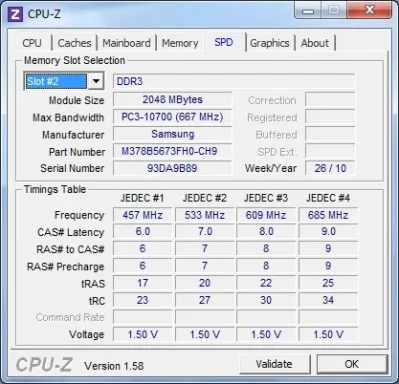Select the 2048 MBytes module size value
This screenshot has height=384, width=399.
[x=172, y=100]
